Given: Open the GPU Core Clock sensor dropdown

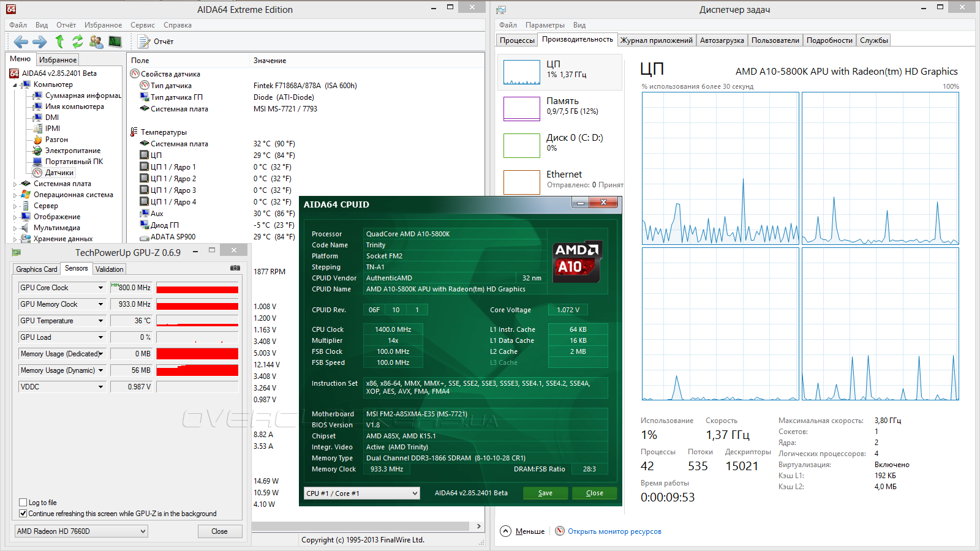Looking at the screenshot, I should coord(101,288).
